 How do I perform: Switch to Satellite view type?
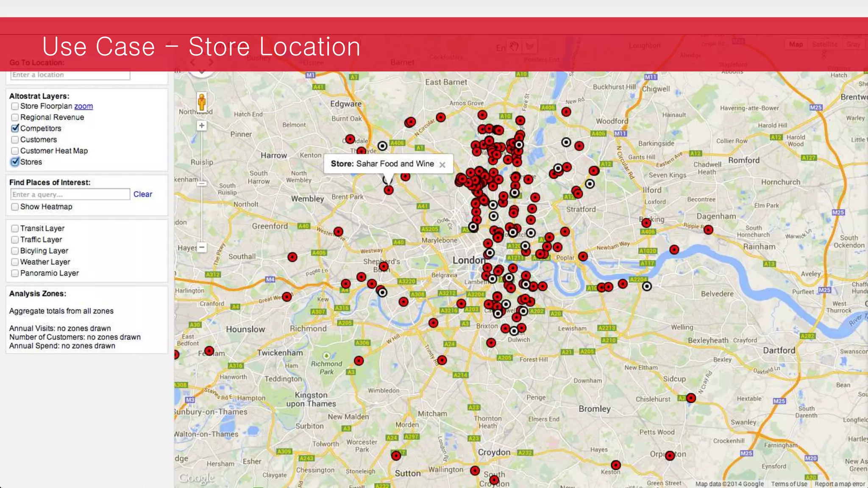pyautogui.click(x=825, y=44)
